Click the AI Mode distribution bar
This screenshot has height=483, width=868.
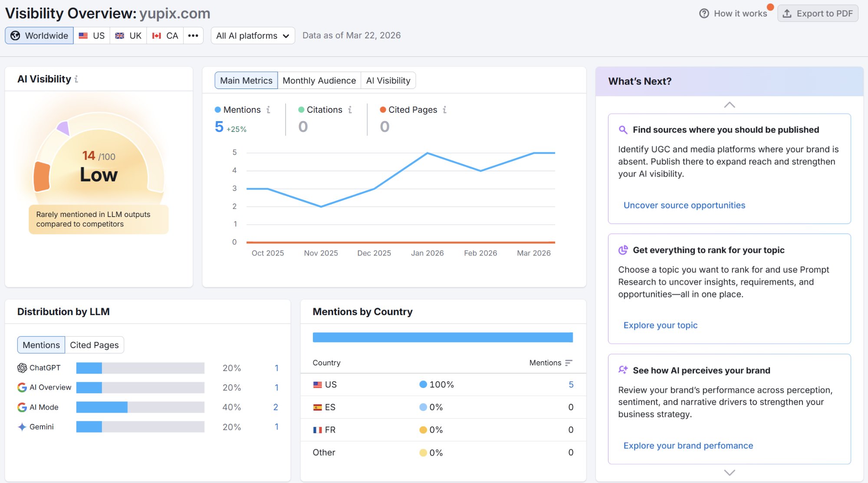(140, 407)
